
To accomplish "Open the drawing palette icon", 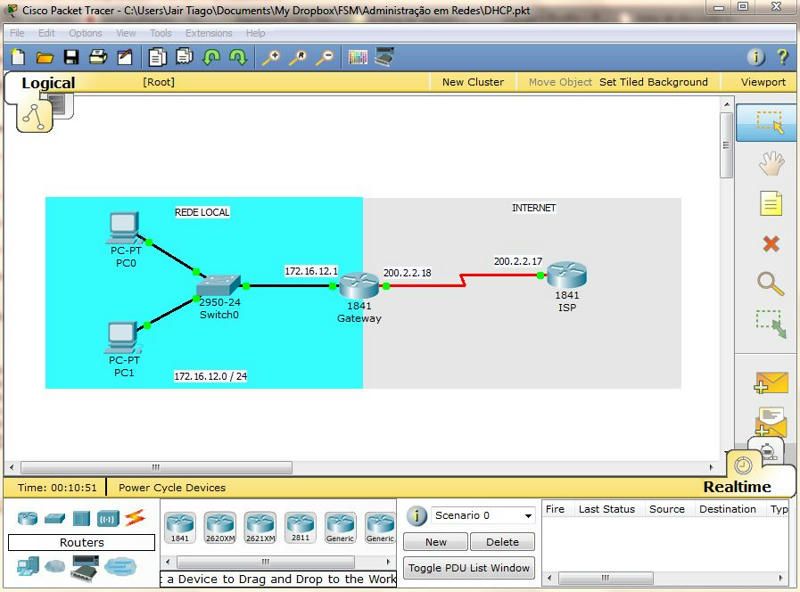I will pos(358,57).
